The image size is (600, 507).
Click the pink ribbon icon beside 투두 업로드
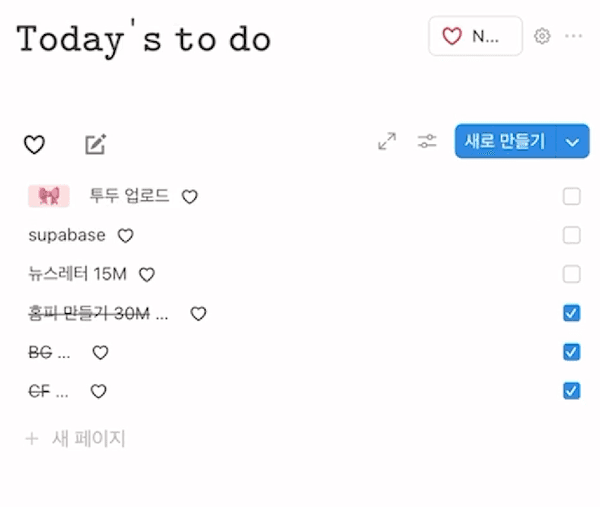(48, 196)
